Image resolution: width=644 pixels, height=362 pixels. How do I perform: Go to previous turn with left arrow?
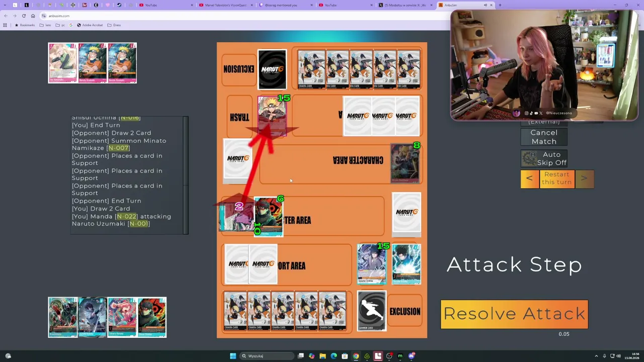point(529,178)
